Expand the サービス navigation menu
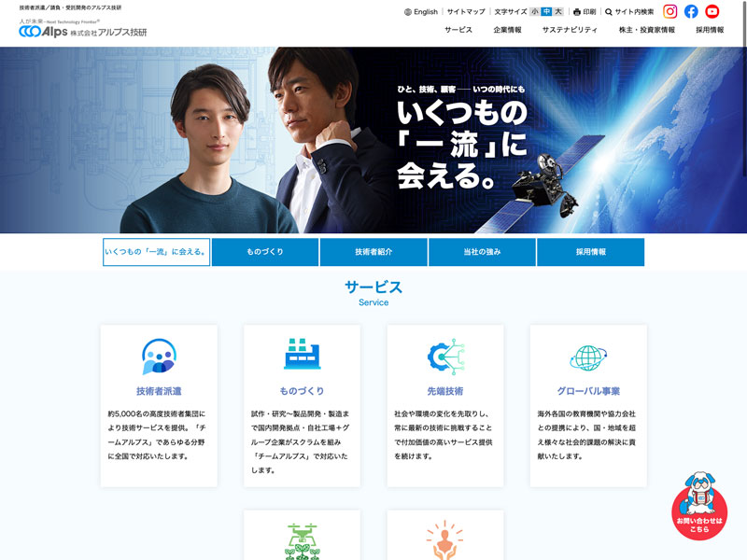This screenshot has width=747, height=560. (458, 30)
